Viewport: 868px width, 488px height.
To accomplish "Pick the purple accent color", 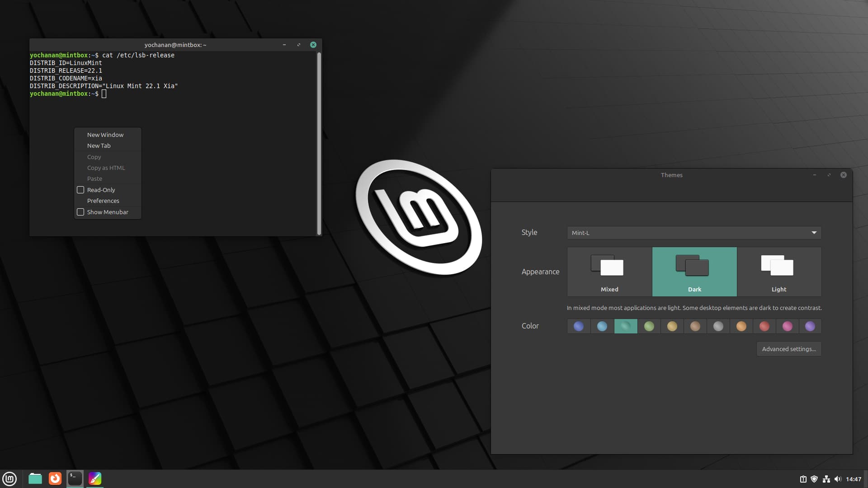I will pyautogui.click(x=810, y=326).
